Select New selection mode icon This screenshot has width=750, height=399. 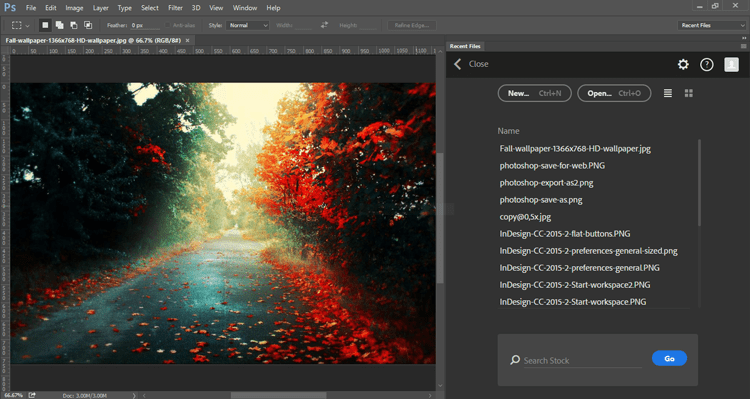pyautogui.click(x=45, y=25)
